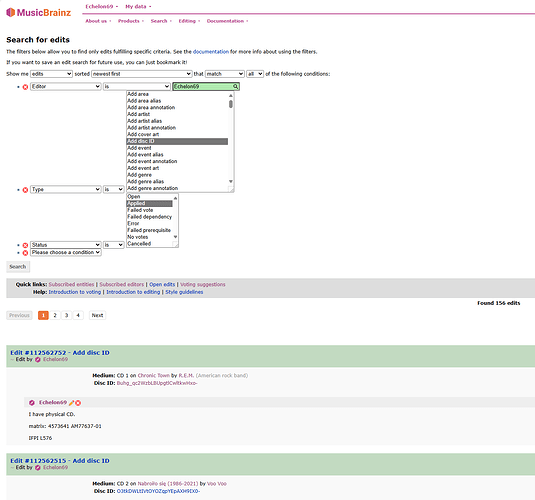535x500 pixels.
Task: Expand the 'Please choose a condition' dropdown
Action: tap(66, 252)
